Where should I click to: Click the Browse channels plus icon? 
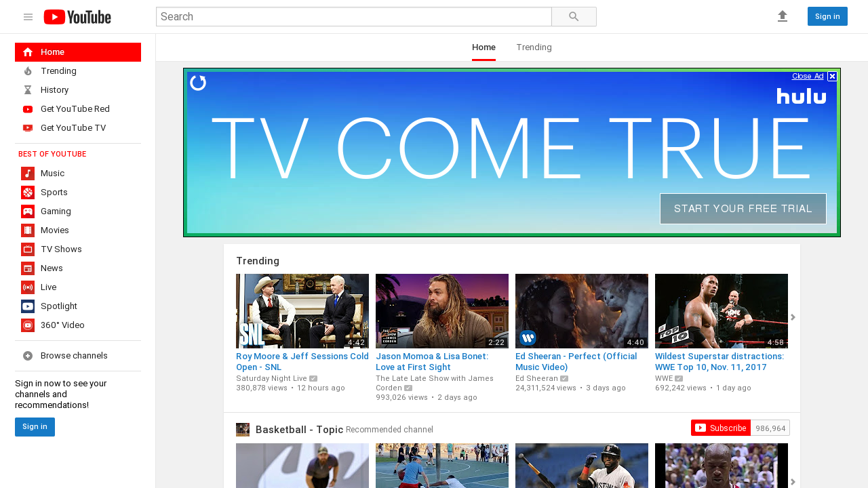point(28,356)
